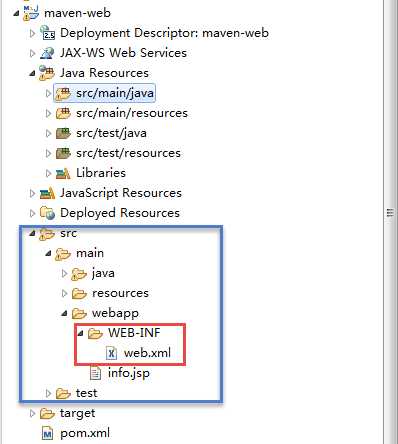Select the target folder label
This screenshot has height=444, width=398.
click(77, 414)
